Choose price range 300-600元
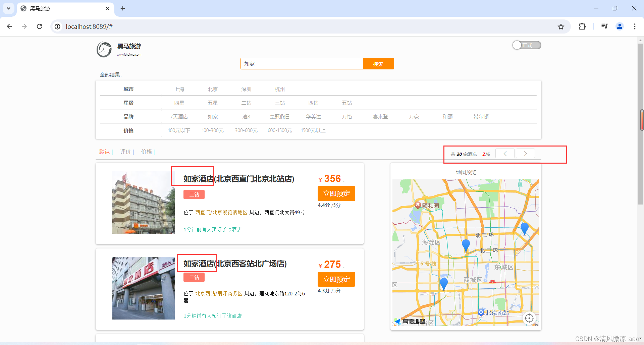644x345 pixels. point(246,130)
